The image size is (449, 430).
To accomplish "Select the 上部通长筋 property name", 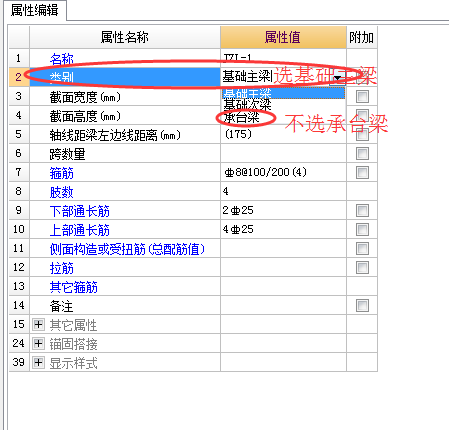I will pos(80,230).
